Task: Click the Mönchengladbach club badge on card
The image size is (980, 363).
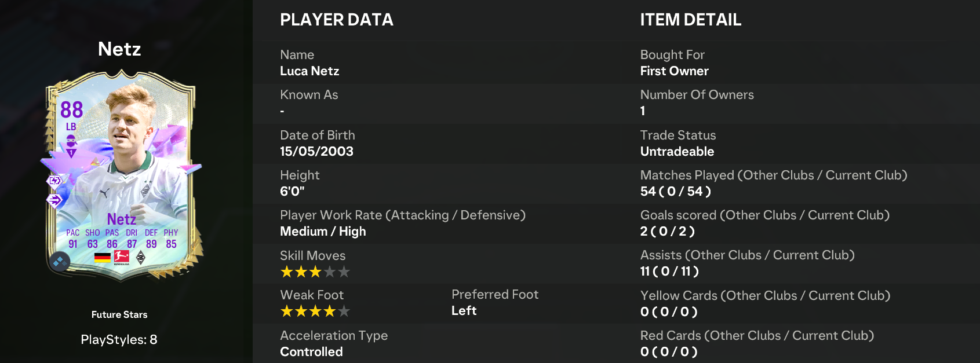Action: [x=141, y=258]
